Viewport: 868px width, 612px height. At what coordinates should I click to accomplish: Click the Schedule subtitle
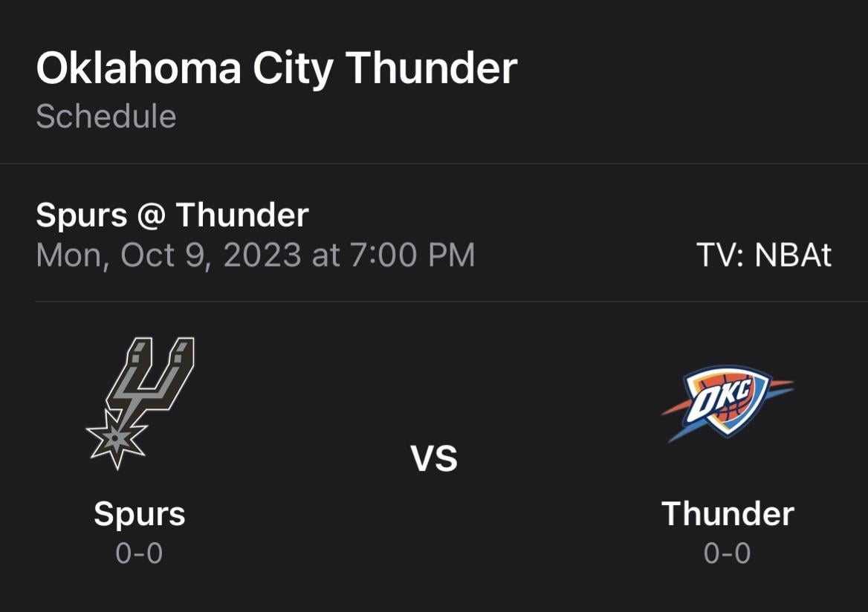tap(106, 117)
